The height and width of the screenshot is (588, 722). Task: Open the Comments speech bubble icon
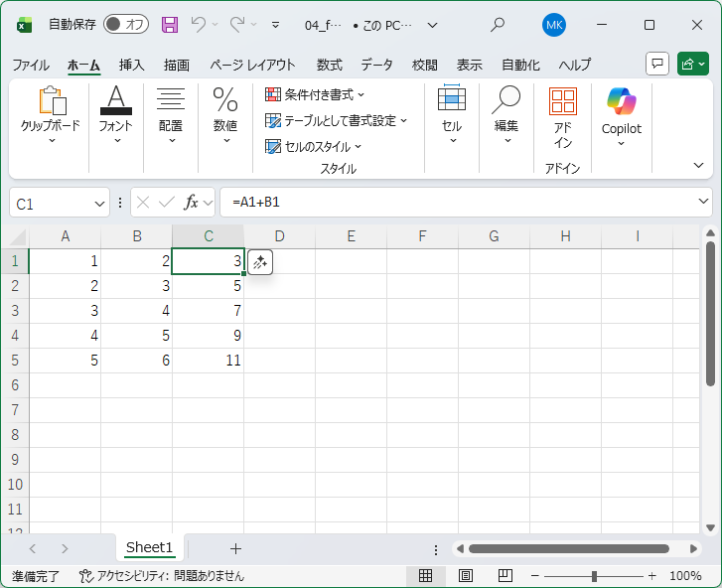tap(656, 65)
